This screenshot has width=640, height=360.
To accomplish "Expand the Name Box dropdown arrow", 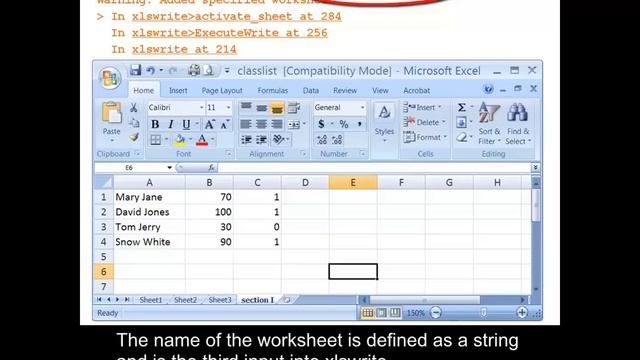I will pyautogui.click(x=169, y=168).
